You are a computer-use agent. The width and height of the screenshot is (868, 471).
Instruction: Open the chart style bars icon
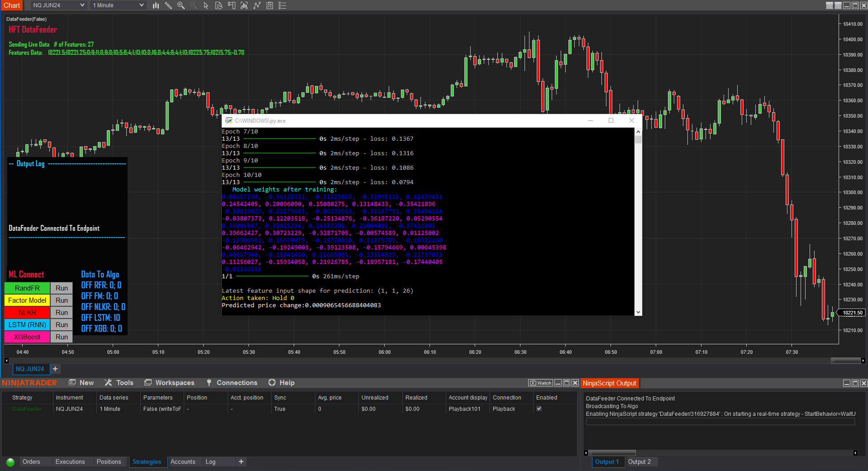(x=156, y=5)
